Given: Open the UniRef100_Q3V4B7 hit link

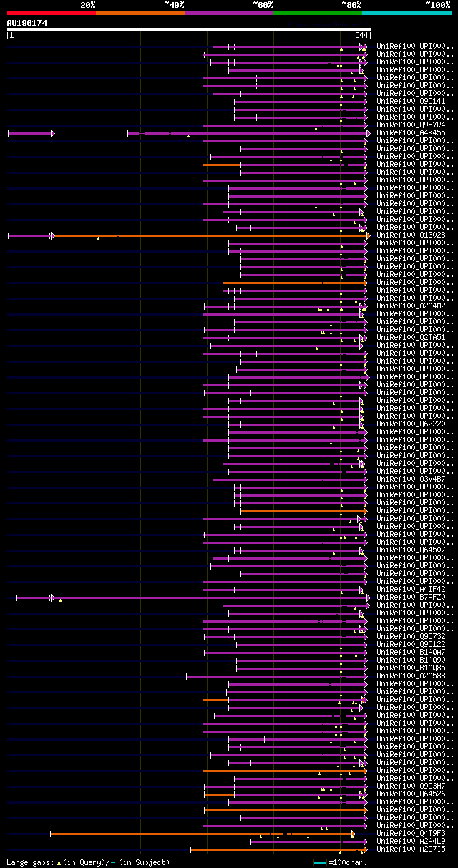Looking at the screenshot, I should [x=411, y=479].
